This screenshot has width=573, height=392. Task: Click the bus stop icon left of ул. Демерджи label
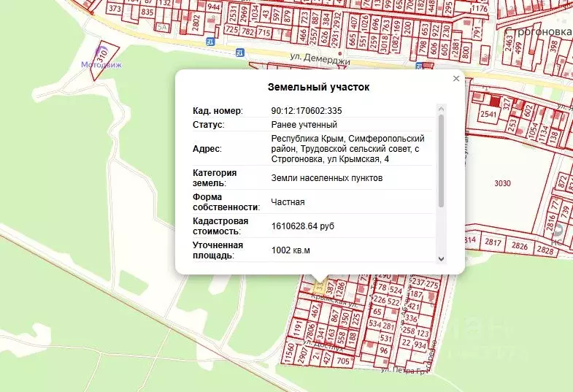pos(239,53)
